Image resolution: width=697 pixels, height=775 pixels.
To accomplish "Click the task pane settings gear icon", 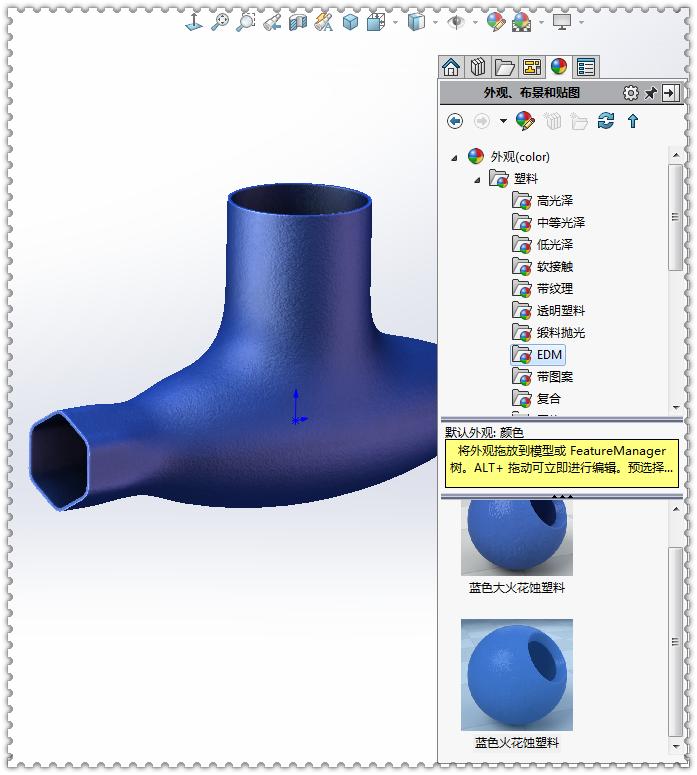I will coord(630,92).
